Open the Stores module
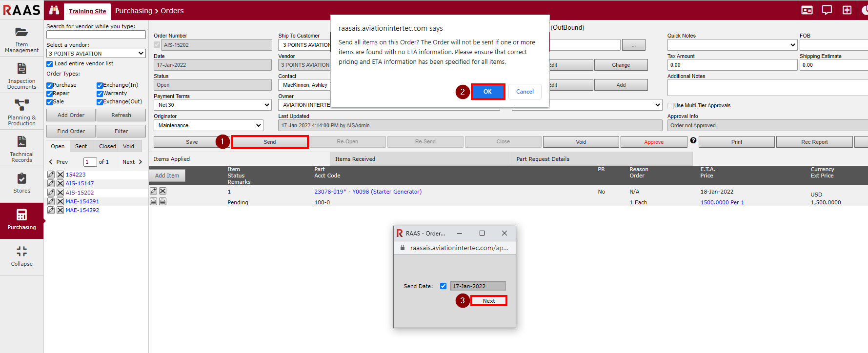868x353 pixels. (21, 183)
